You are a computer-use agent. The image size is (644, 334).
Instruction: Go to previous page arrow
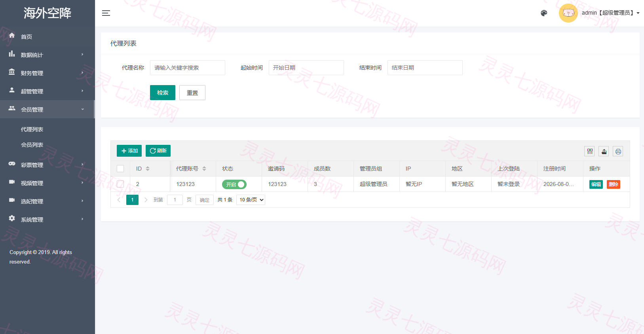pyautogui.click(x=119, y=200)
